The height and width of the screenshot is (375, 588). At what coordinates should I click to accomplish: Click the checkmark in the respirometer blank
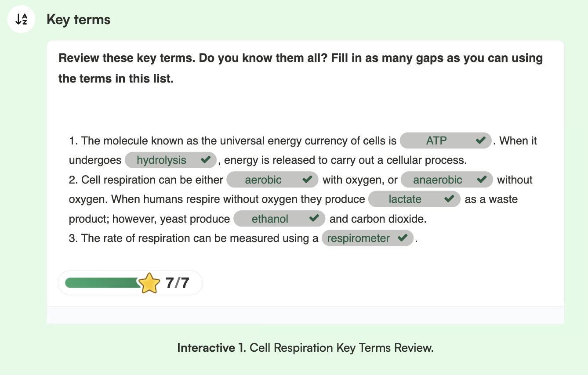tap(402, 238)
